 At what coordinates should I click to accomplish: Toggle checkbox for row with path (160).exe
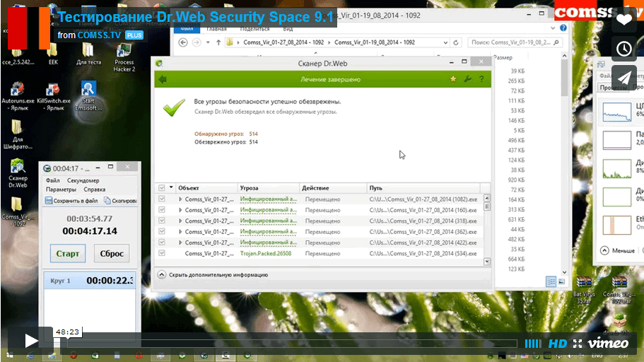click(x=162, y=210)
